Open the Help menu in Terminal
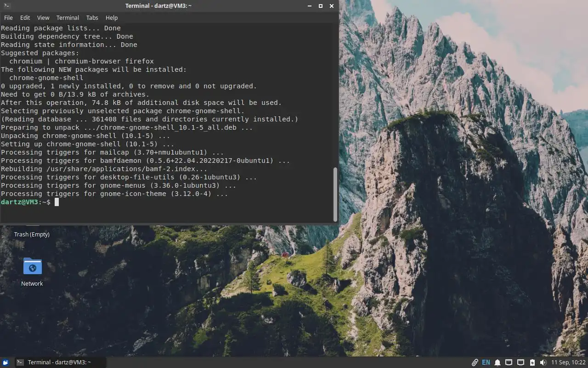The image size is (588, 368). pos(112,17)
